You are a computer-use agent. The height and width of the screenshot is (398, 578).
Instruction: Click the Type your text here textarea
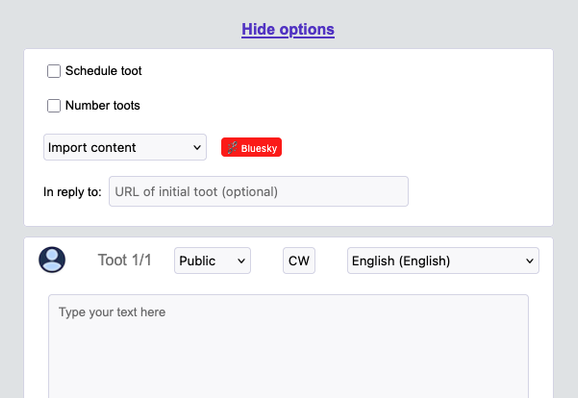click(288, 346)
